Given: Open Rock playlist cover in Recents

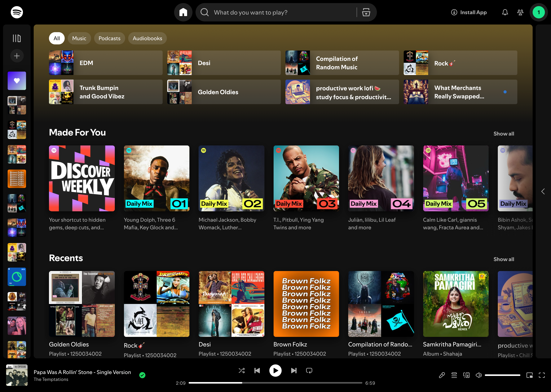Looking at the screenshot, I should 156,304.
